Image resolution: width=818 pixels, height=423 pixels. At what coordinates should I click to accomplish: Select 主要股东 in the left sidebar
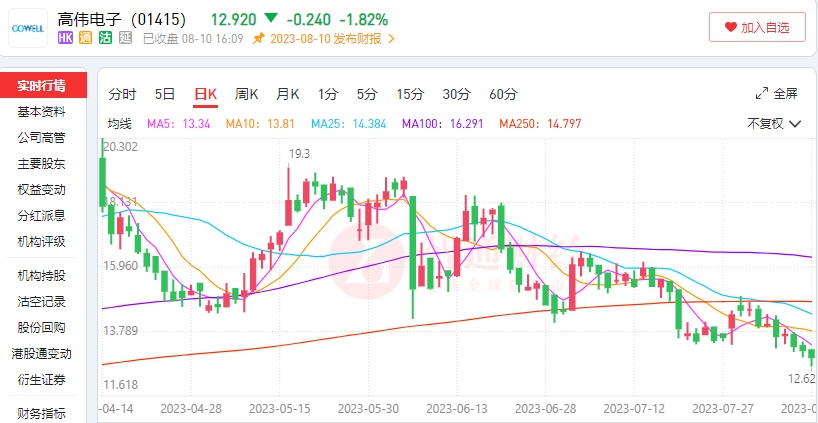pos(42,163)
